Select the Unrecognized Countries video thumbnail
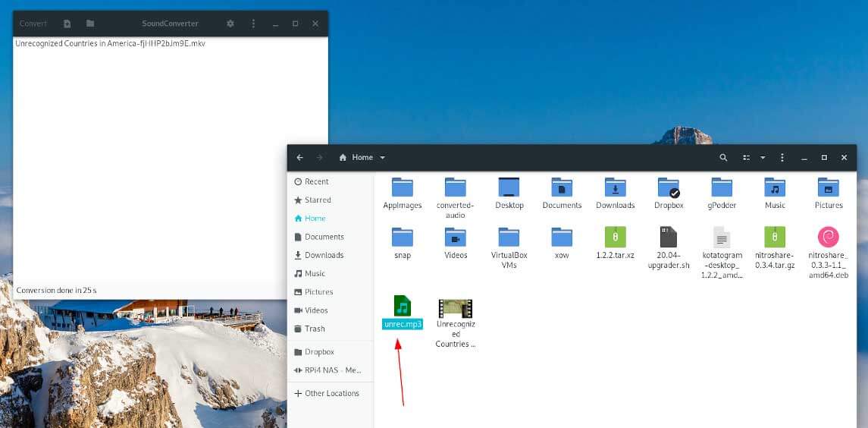Screen dimensions: 868x428 pos(455,309)
